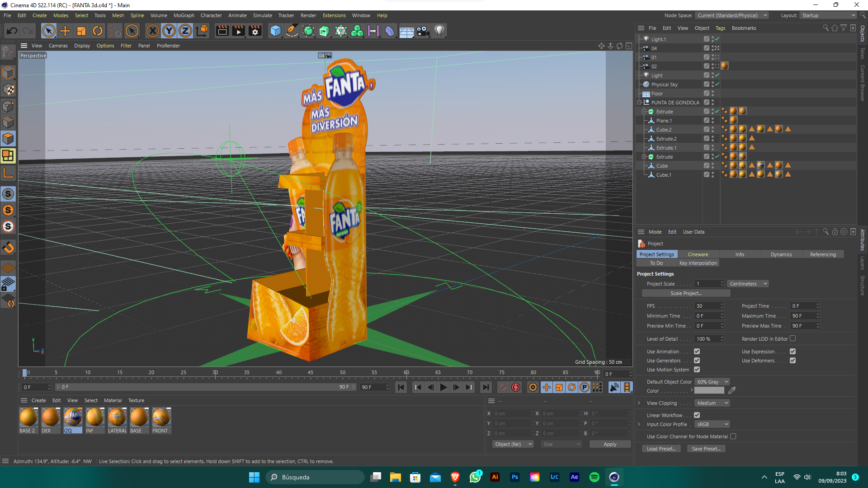Enable Render LOD in Editor
Viewport: 868px width, 488px height.
point(793,338)
